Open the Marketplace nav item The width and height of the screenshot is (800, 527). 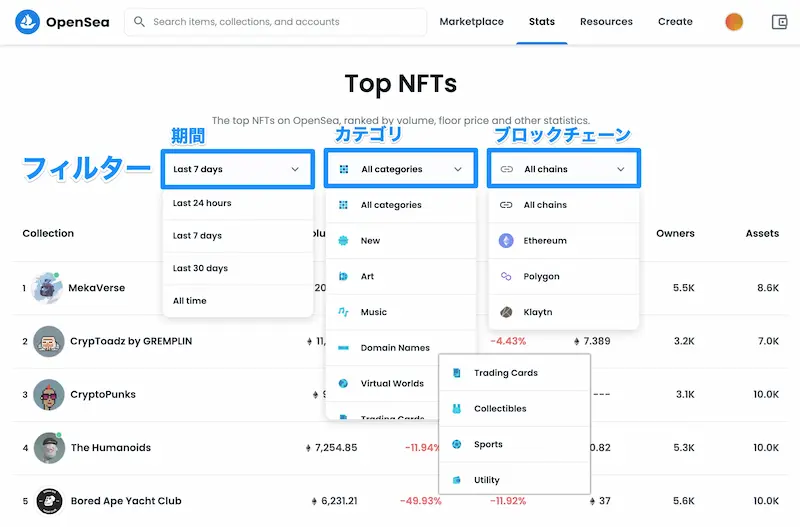coord(471,22)
